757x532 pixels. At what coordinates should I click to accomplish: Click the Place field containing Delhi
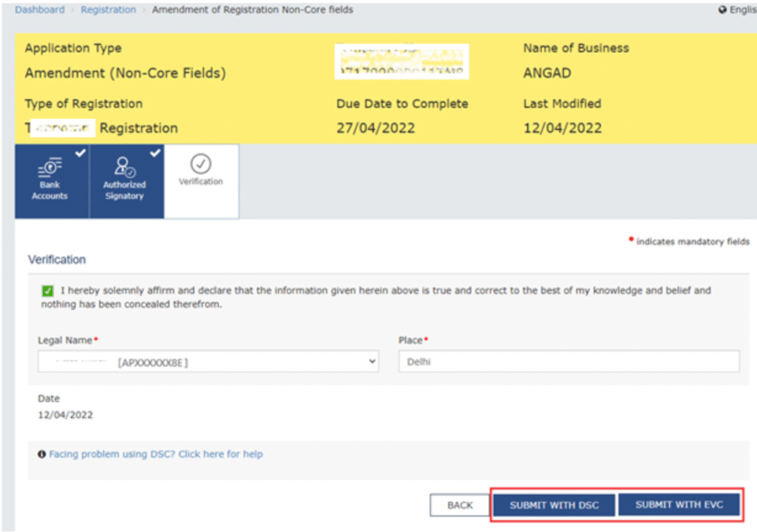click(568, 362)
